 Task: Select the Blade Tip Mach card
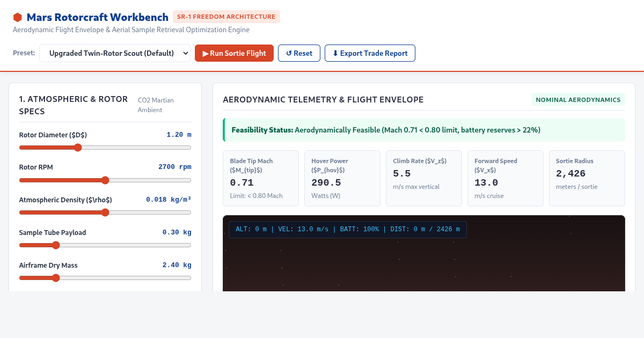261,179
